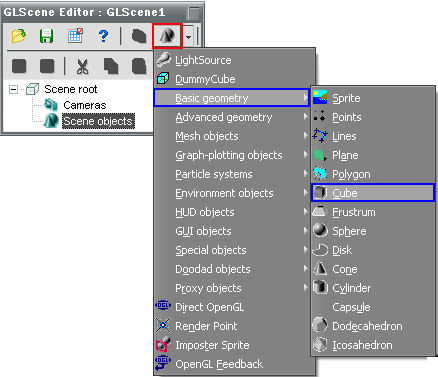Click the Sprite landscape icon

pyautogui.click(x=320, y=97)
